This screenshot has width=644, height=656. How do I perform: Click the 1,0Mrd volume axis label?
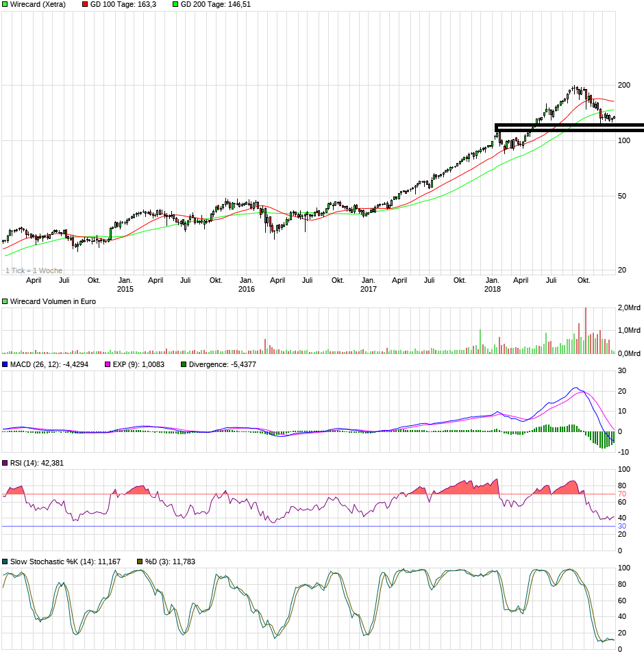click(629, 330)
